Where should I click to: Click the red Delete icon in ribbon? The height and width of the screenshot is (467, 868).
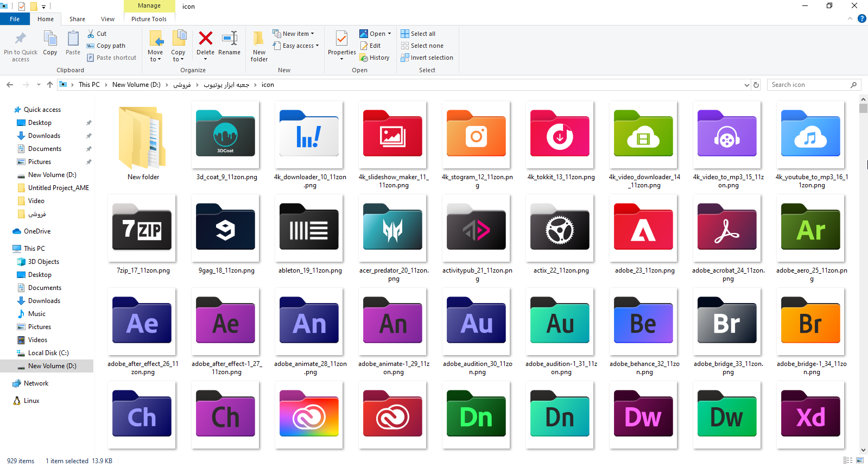205,39
